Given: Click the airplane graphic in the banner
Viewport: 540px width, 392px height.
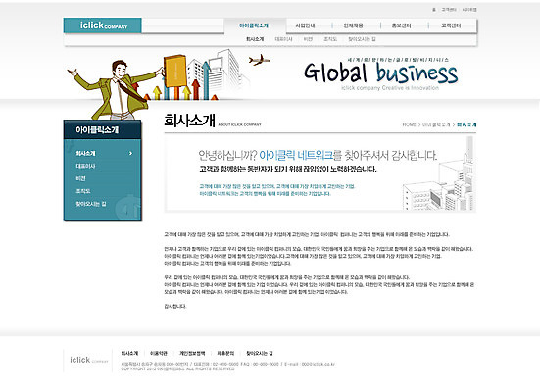Looking at the screenshot, I should [259, 60].
